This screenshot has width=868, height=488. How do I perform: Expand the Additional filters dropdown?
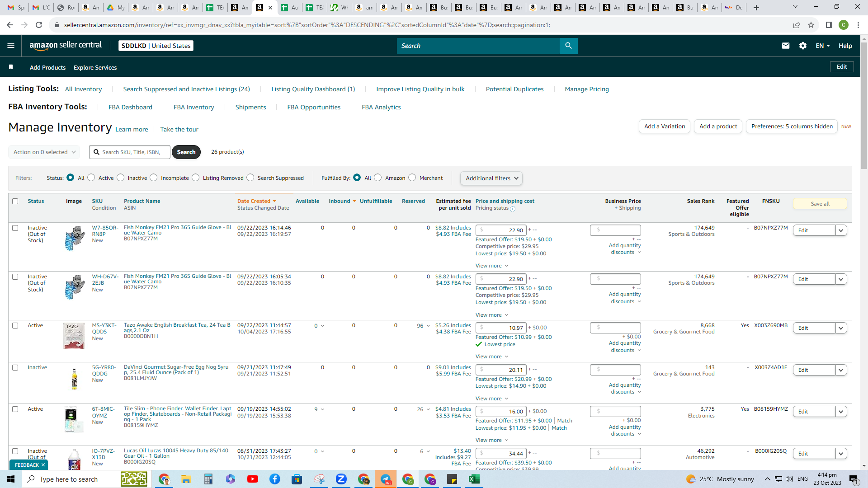point(491,178)
